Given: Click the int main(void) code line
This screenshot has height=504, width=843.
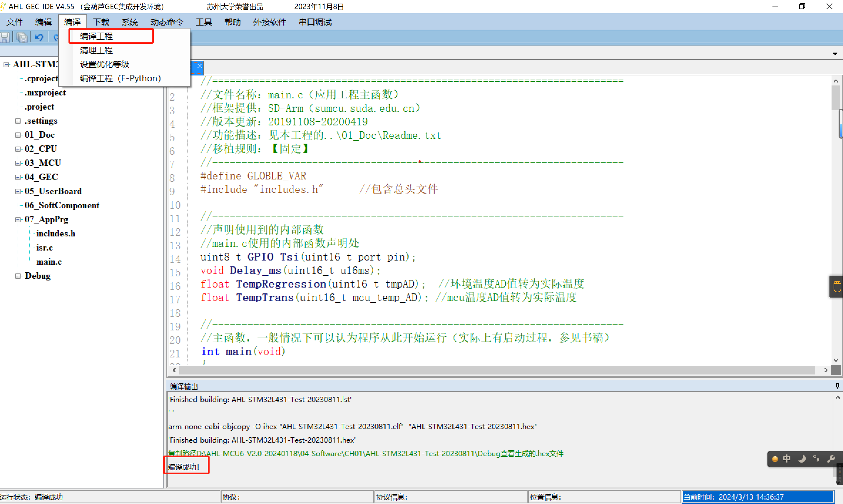Looking at the screenshot, I should pyautogui.click(x=243, y=352).
